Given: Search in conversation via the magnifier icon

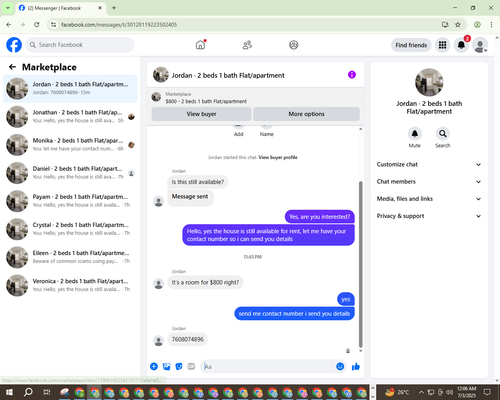Looking at the screenshot, I should [x=443, y=134].
